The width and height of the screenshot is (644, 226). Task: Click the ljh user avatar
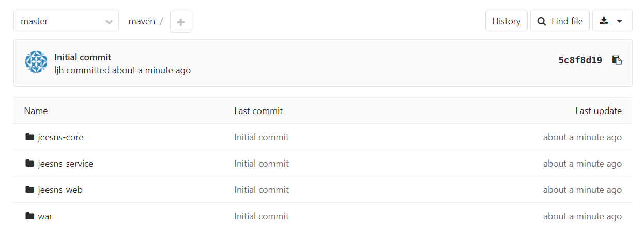[36, 62]
